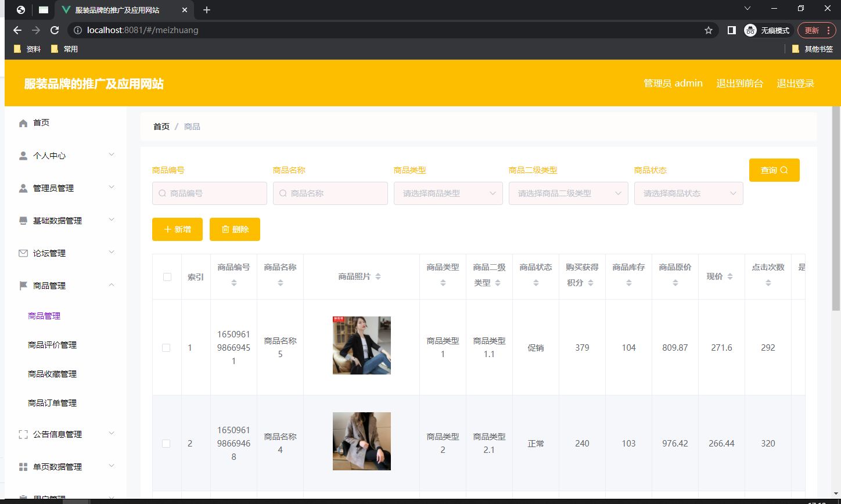Check the row for 商品名称4
Viewport: 841px width, 504px height.
tap(166, 444)
